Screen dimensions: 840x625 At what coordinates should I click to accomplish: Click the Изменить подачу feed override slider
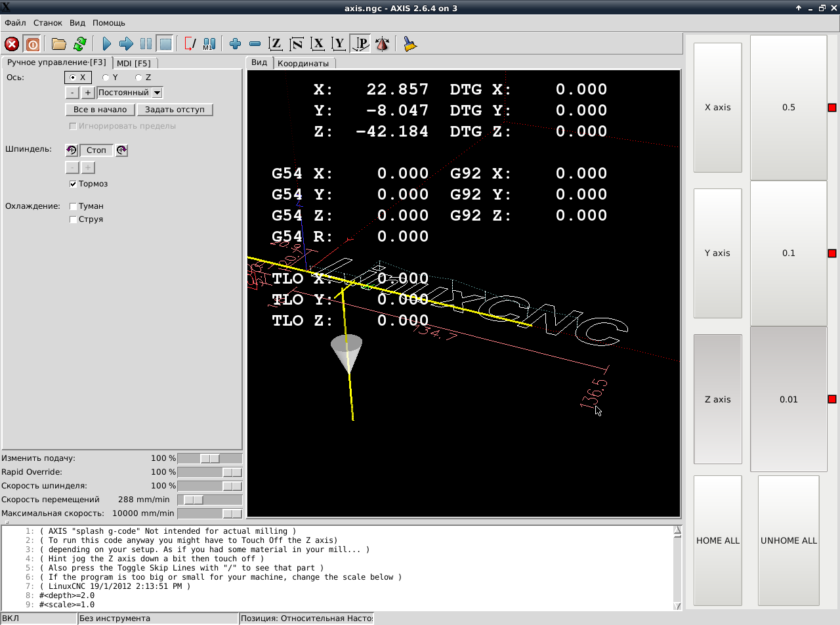coord(209,458)
